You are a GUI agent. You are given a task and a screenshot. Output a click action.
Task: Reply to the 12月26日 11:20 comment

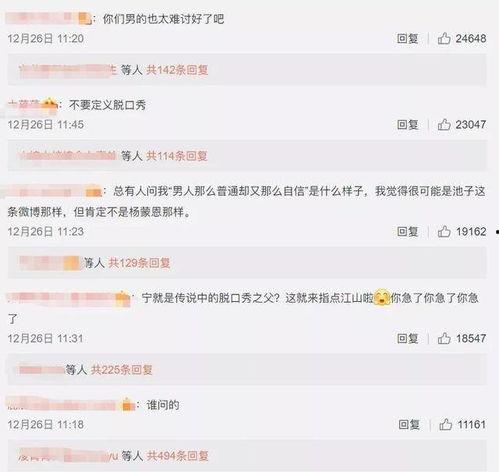[407, 39]
